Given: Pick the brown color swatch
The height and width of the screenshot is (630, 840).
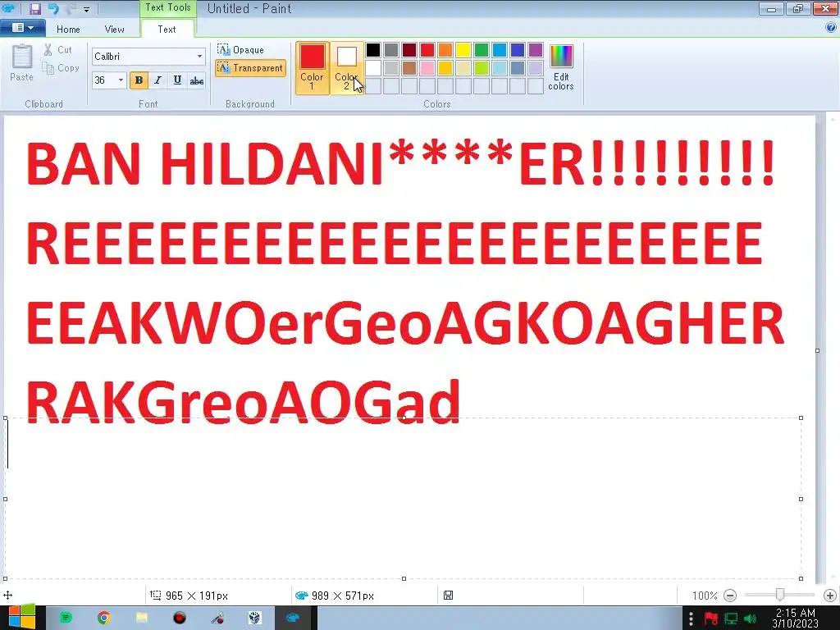Looking at the screenshot, I should tap(409, 68).
